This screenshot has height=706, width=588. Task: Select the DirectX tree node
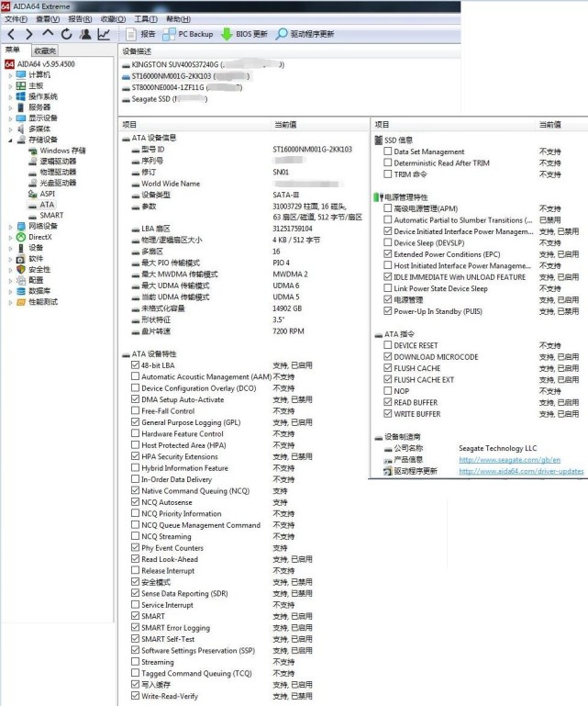coord(34,237)
